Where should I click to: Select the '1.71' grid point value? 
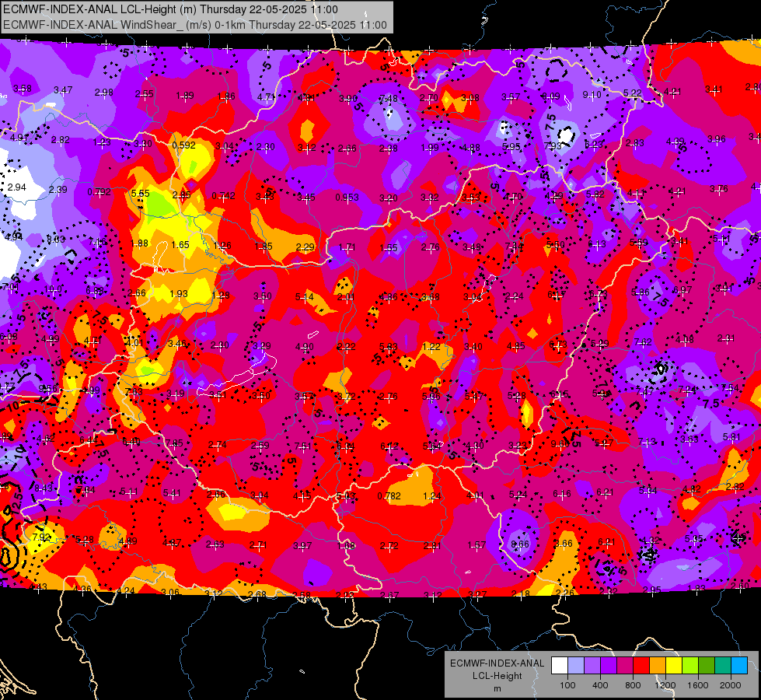[347, 247]
